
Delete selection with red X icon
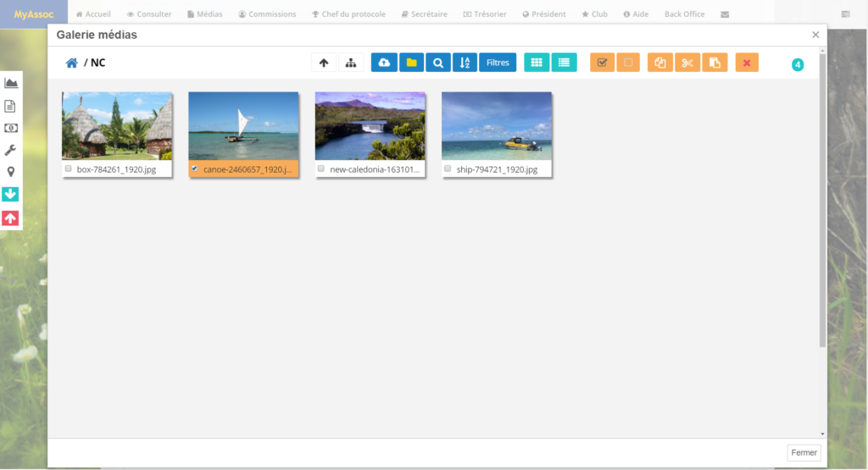click(747, 63)
